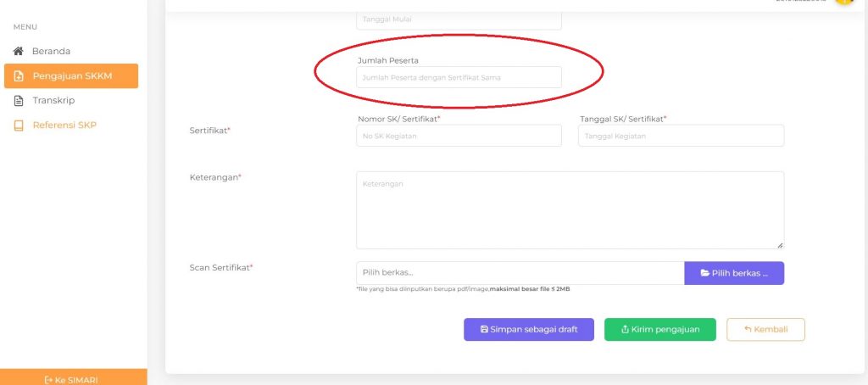Send the form with Kirim pengajuan
The width and height of the screenshot is (868, 385).
point(659,329)
